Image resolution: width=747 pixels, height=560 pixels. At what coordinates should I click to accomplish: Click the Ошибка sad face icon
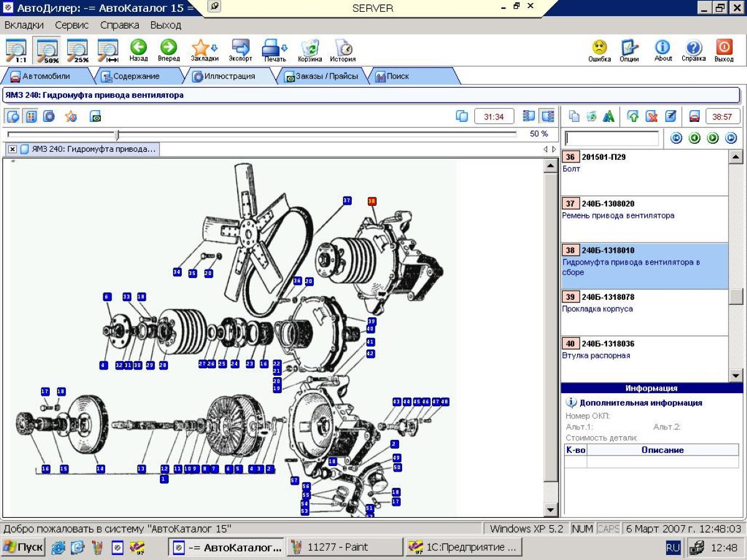[599, 48]
